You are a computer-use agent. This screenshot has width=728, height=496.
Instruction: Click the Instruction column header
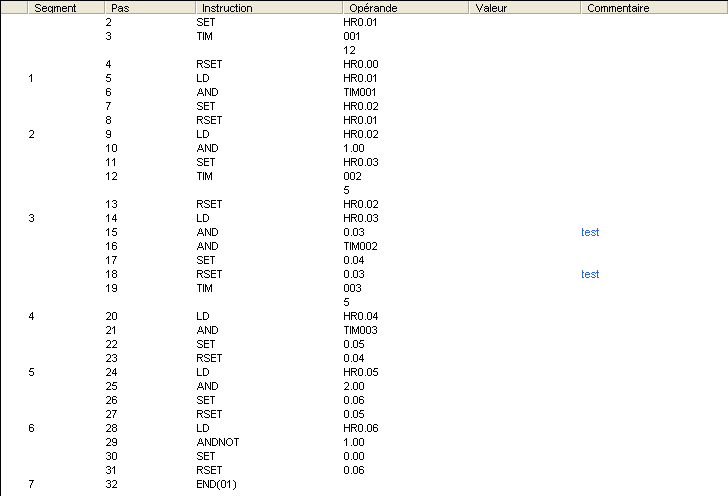226,8
